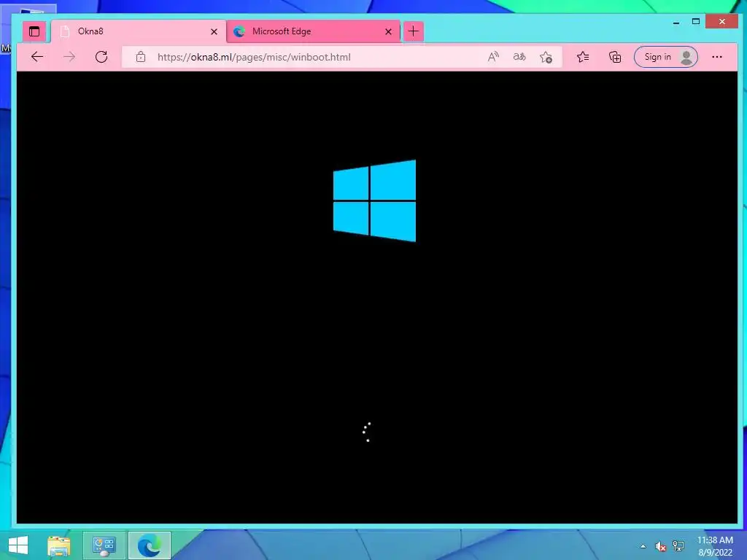
Task: Switch to the Microsoft Edge tab
Action: click(313, 31)
